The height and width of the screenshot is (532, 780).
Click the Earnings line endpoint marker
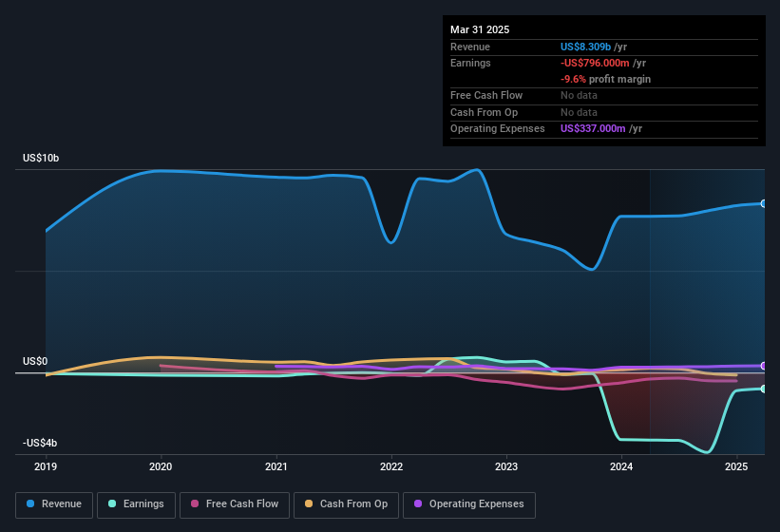click(764, 389)
